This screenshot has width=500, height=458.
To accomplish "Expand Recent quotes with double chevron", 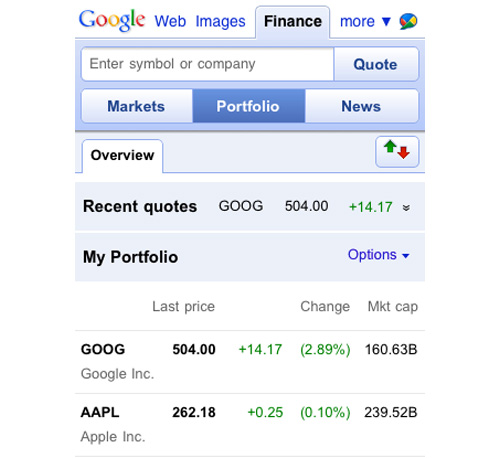I will click(406, 208).
